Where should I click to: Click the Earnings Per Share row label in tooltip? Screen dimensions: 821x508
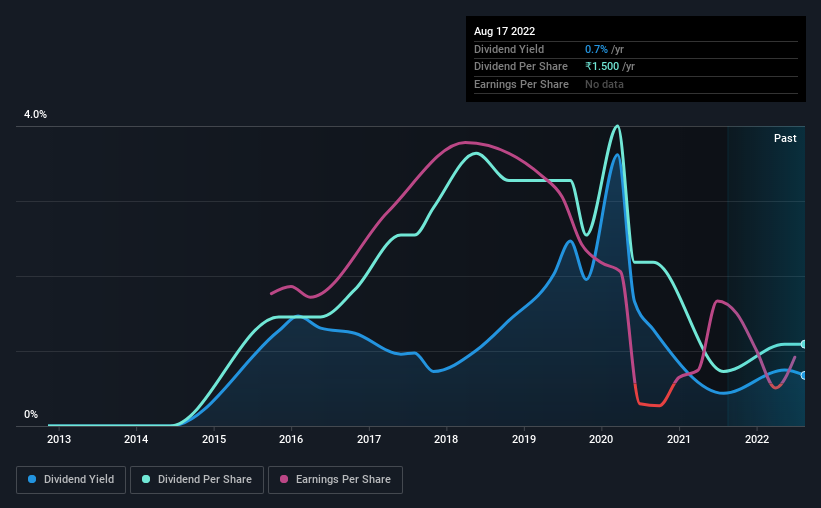(521, 84)
